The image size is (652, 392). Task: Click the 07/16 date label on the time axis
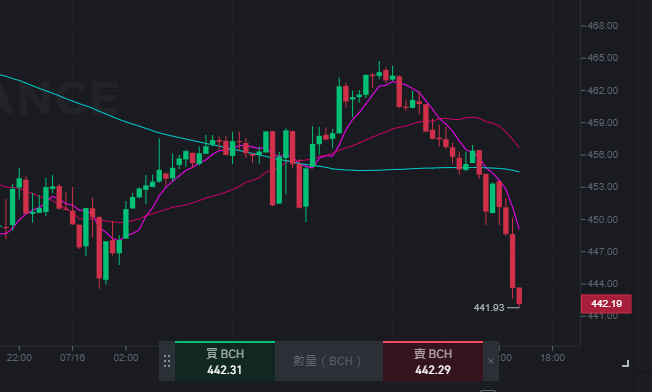(72, 357)
